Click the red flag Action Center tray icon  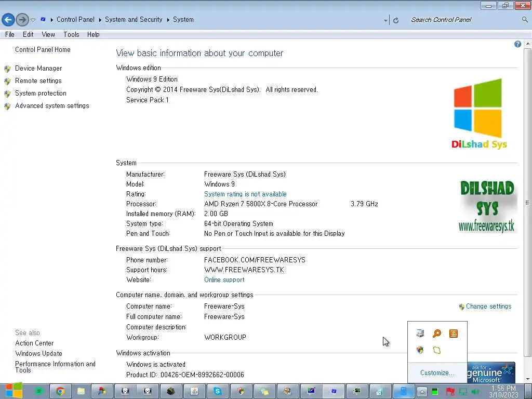450,392
